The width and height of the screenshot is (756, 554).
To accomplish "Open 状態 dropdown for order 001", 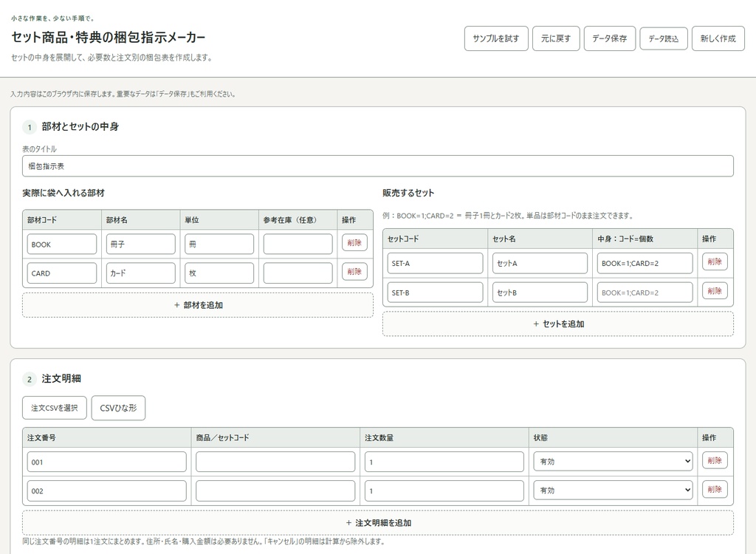I will pyautogui.click(x=613, y=462).
